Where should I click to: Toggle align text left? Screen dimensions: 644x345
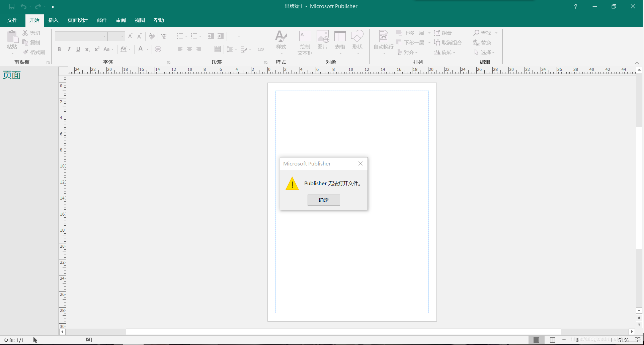(x=180, y=49)
